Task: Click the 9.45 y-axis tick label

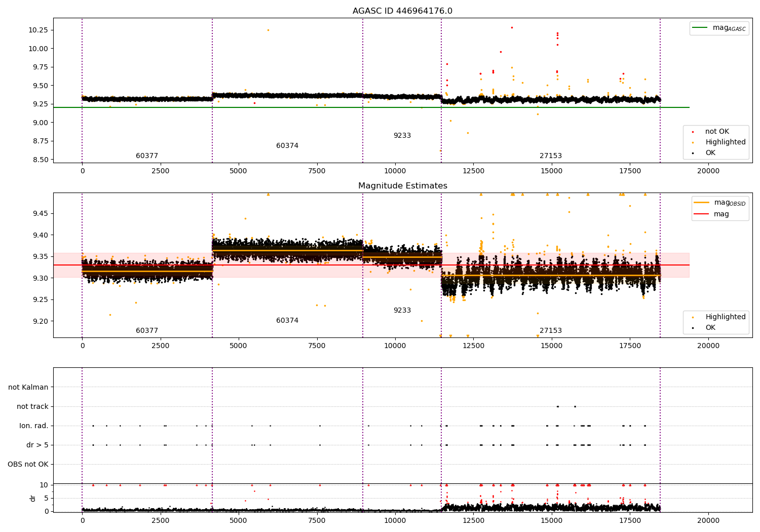Action: click(40, 214)
